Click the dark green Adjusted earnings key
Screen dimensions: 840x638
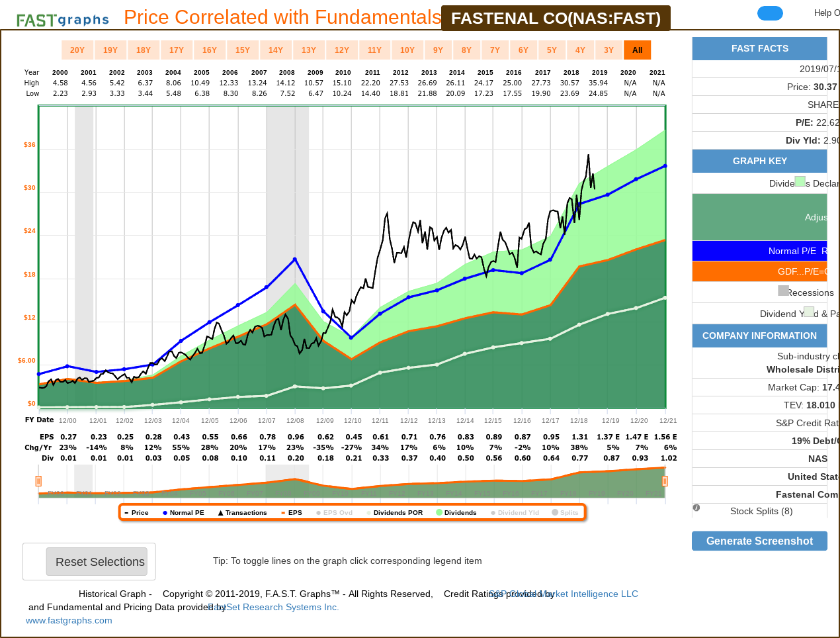[759, 217]
